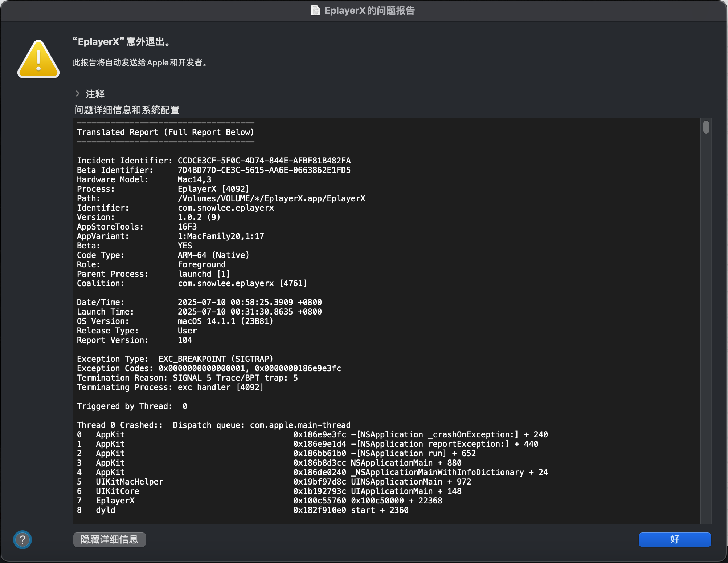The height and width of the screenshot is (563, 728).
Task: Expand the 注释 comments section
Action: [x=77, y=94]
